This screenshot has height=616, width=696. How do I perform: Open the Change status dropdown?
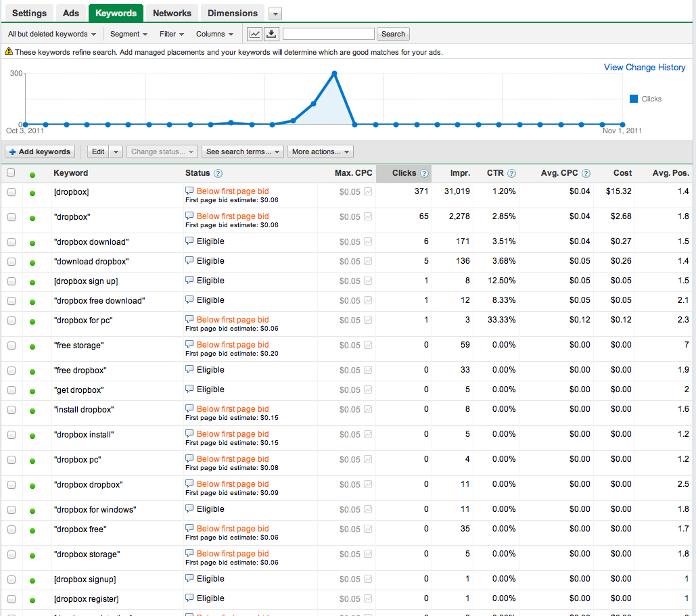[162, 151]
